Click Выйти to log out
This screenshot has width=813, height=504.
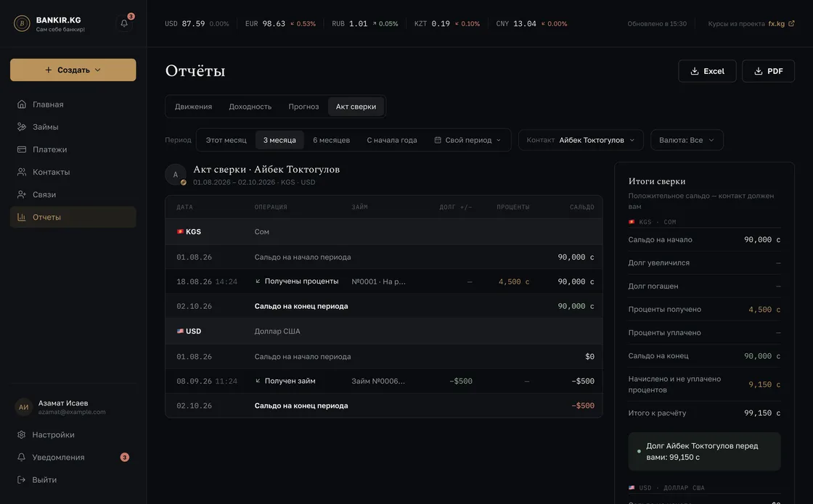click(x=73, y=479)
